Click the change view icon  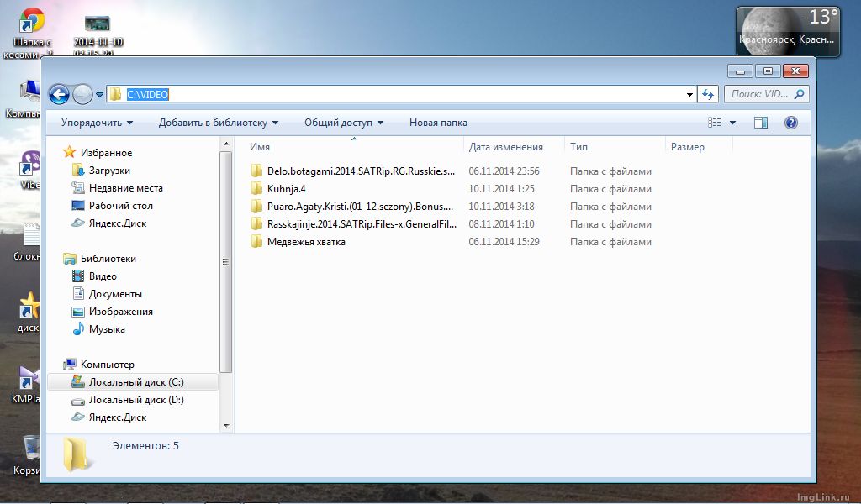[715, 123]
